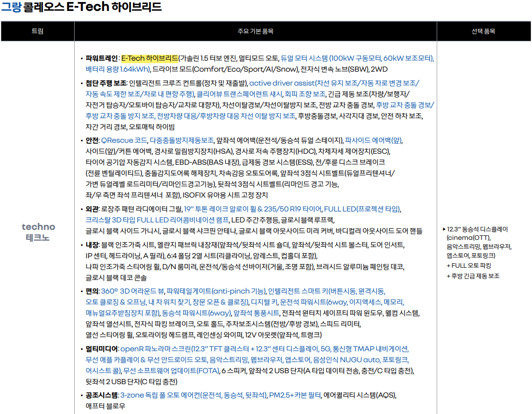Image resolution: width=532 pixels, height=414 pixels.
Task: Click the '파워트레인' section heading
Action: (x=101, y=58)
